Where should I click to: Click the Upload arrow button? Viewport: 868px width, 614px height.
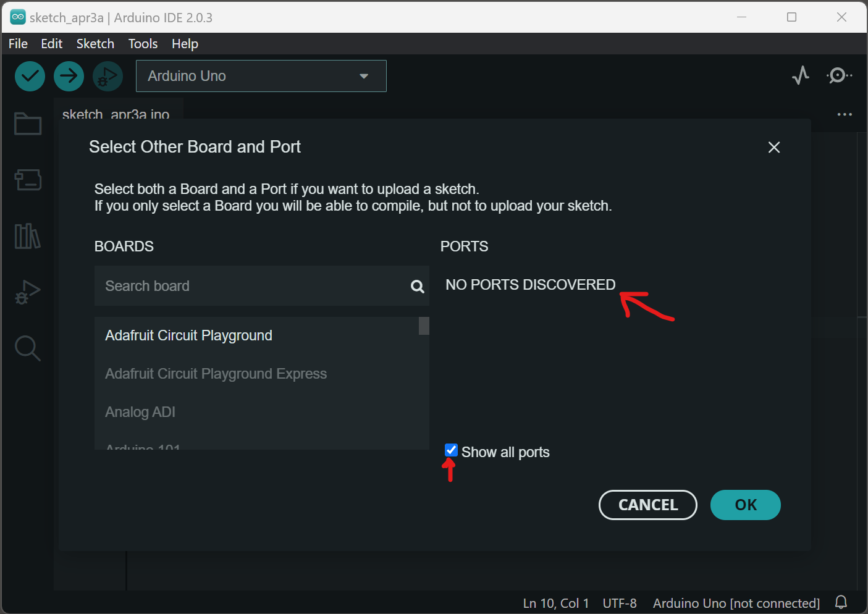pos(69,77)
